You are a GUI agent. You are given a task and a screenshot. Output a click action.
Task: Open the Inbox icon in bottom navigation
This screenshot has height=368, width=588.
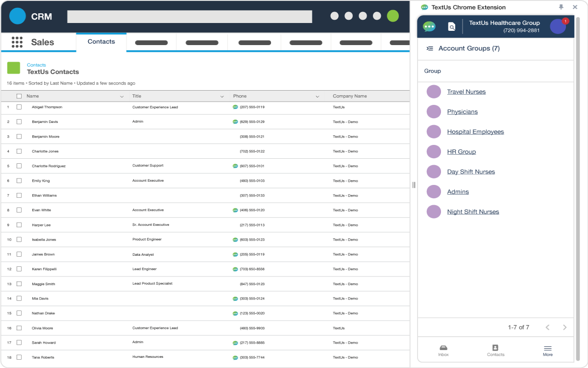[443, 348]
